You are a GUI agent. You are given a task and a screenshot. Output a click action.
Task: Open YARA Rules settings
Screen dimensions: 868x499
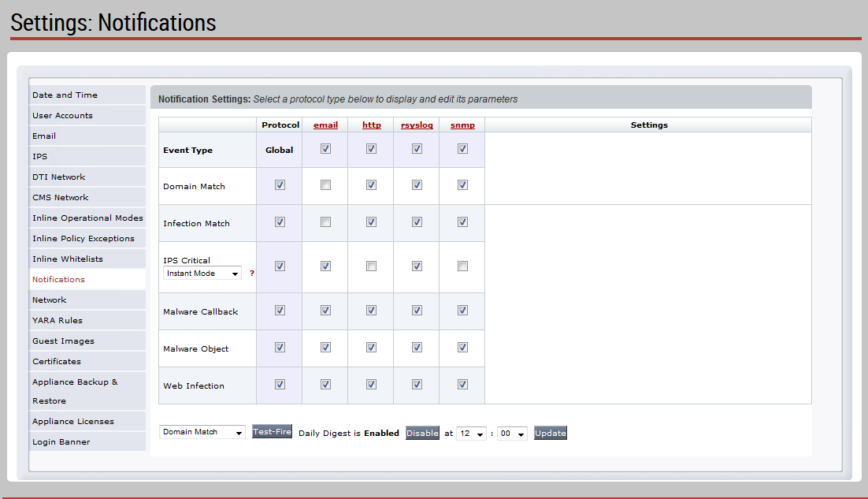click(87, 320)
